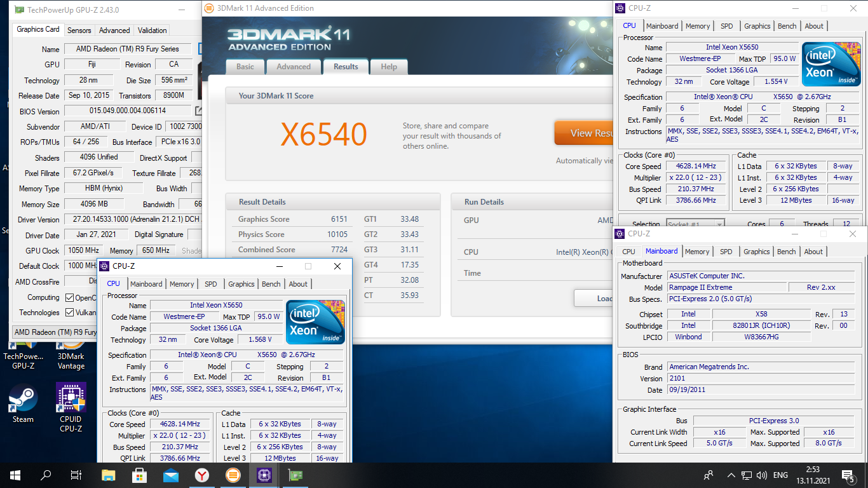Screen dimensions: 868x488
Task: Open GPU-Z graphics card selector dropdown
Action: point(55,332)
